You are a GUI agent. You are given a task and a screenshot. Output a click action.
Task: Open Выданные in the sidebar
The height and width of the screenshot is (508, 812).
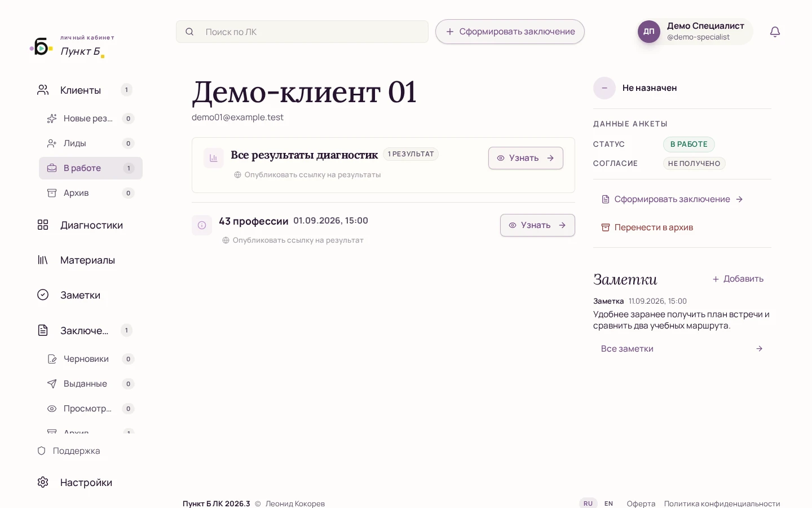91,384
